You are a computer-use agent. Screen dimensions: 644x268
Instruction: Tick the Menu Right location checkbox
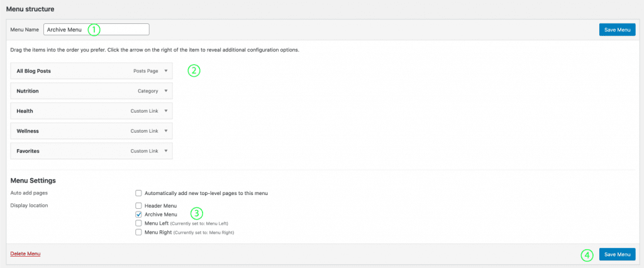138,232
